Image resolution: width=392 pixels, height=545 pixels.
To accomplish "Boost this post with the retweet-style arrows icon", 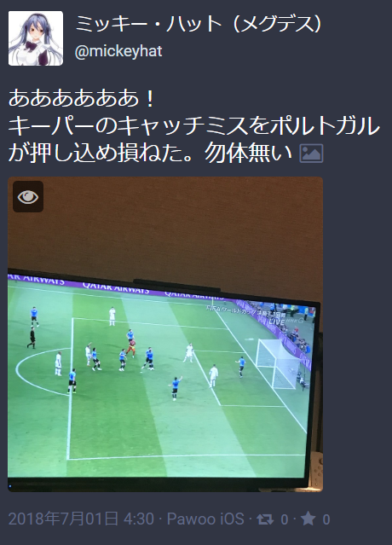I will point(265,519).
